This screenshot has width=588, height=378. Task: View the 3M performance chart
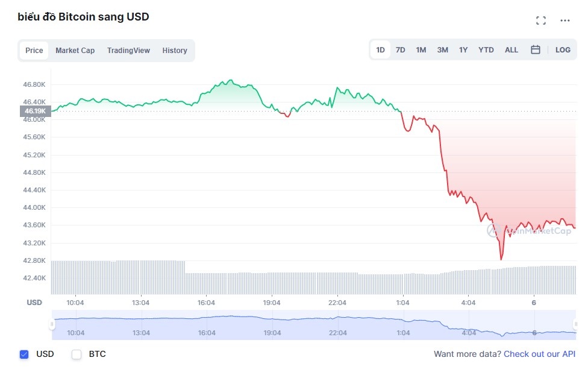[442, 50]
